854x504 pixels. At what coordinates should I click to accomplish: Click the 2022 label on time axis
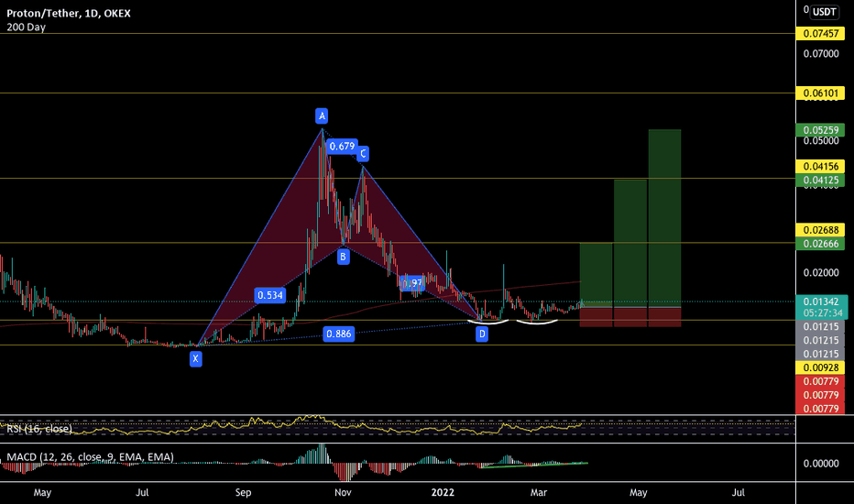coord(443,493)
